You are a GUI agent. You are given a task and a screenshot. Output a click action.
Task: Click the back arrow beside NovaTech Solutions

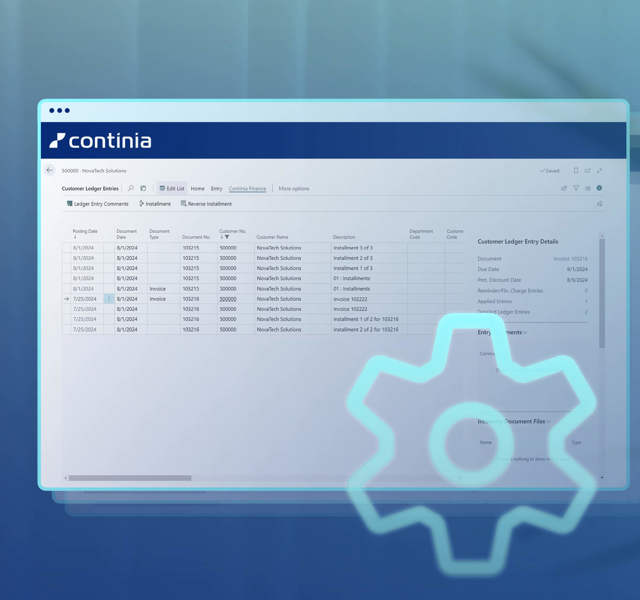point(50,171)
